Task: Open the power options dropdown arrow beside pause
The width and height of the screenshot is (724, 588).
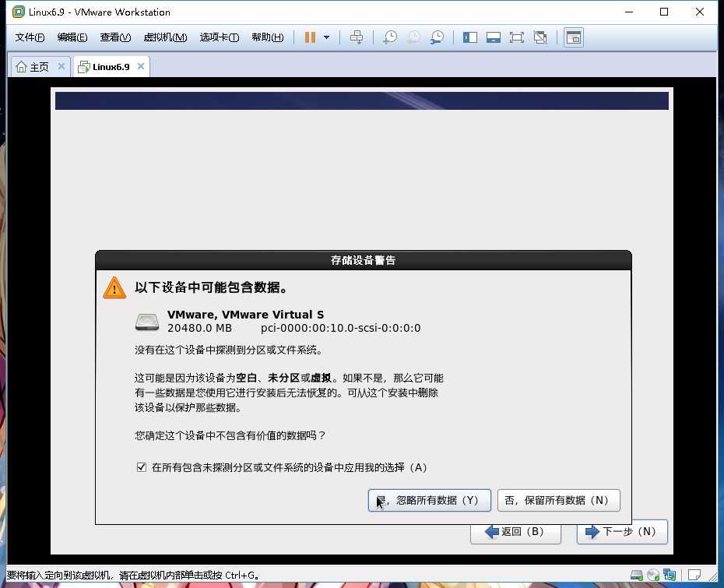Action: tap(326, 37)
